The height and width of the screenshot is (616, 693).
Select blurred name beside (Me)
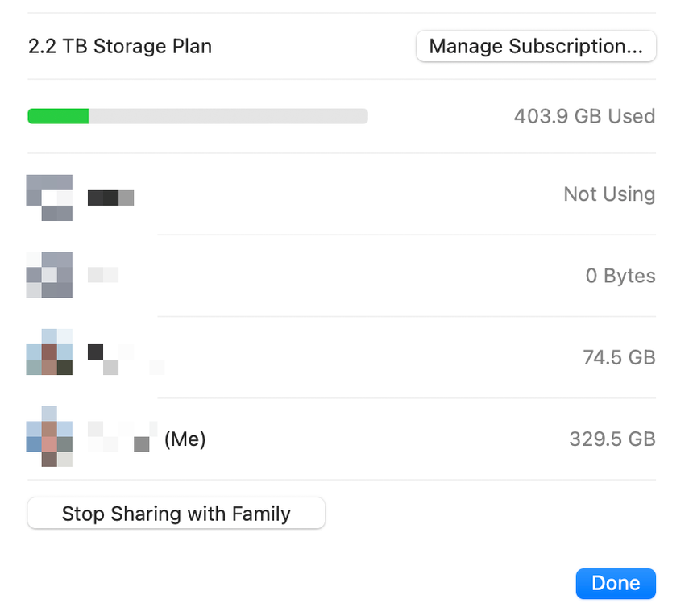point(119,436)
